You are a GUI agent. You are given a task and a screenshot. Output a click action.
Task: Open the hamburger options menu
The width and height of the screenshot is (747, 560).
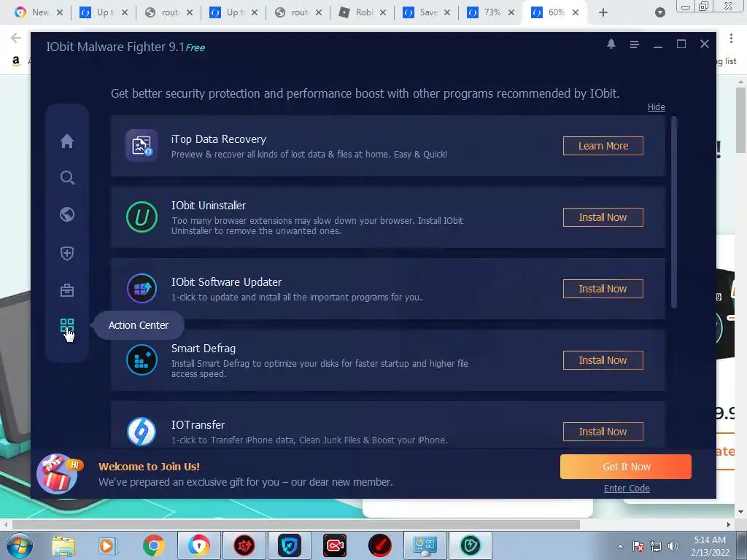click(x=634, y=44)
